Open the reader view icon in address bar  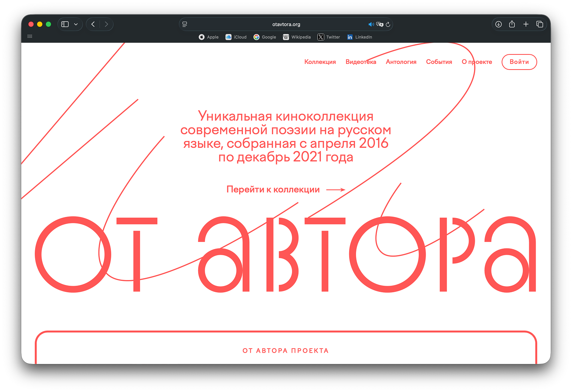(x=185, y=24)
